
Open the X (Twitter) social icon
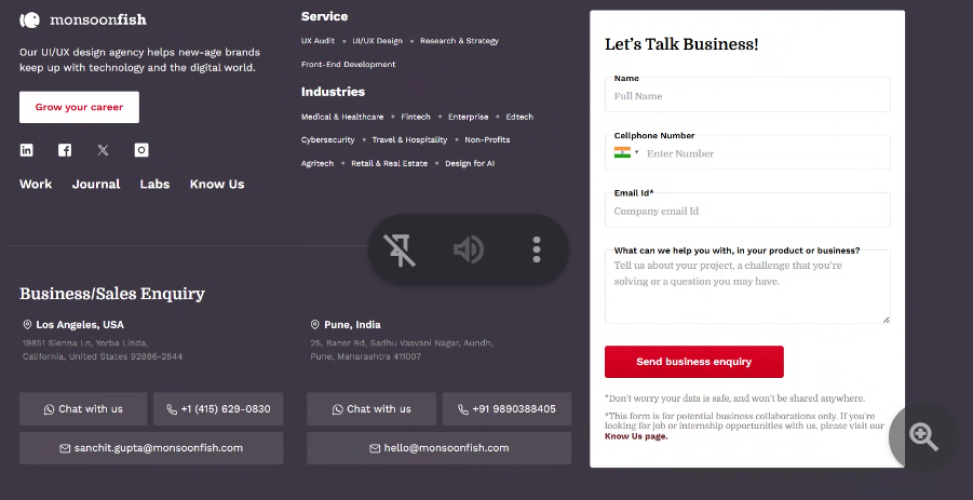click(103, 150)
